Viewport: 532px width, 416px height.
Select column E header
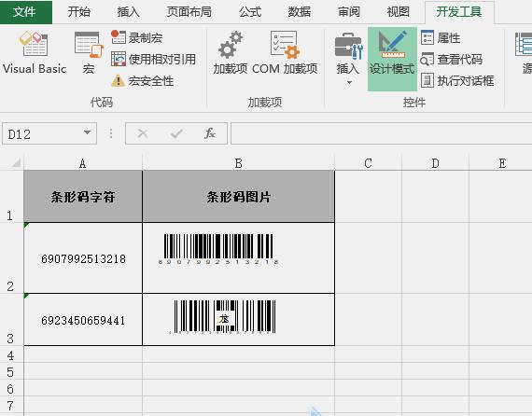[x=501, y=163]
